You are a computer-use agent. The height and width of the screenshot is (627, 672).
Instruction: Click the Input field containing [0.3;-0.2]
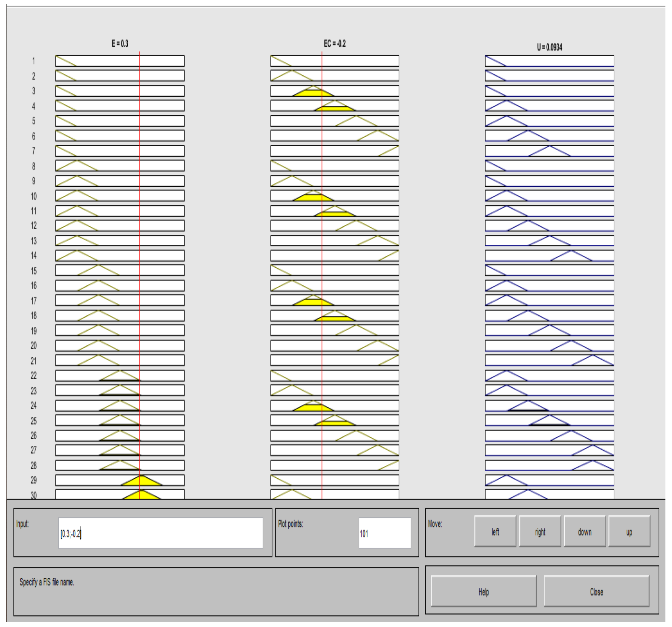point(160,533)
